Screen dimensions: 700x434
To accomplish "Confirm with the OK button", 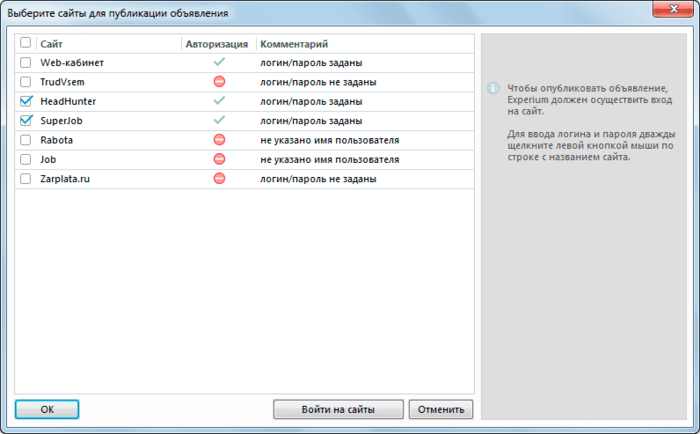I will (x=47, y=409).
